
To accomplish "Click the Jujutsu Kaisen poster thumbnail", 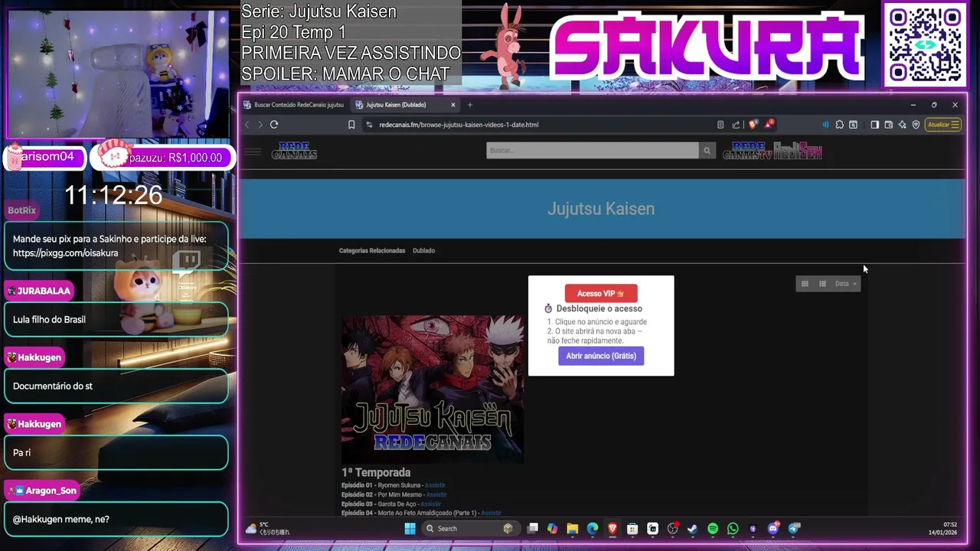I will [x=433, y=389].
